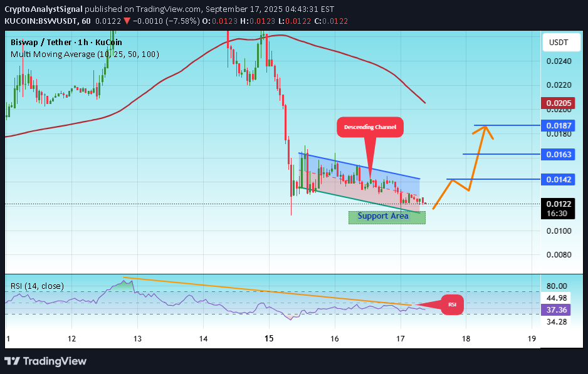Click the RSI (14, close) indicator legend

pyautogui.click(x=37, y=286)
